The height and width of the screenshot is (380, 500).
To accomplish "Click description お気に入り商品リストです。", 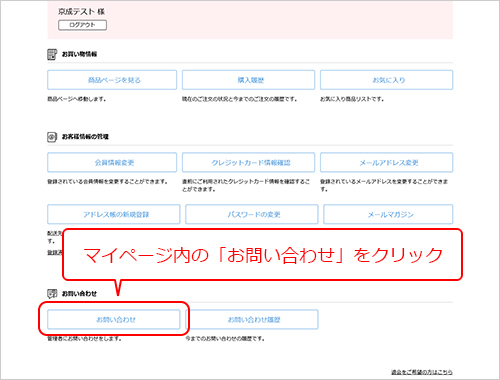I will 352,99.
